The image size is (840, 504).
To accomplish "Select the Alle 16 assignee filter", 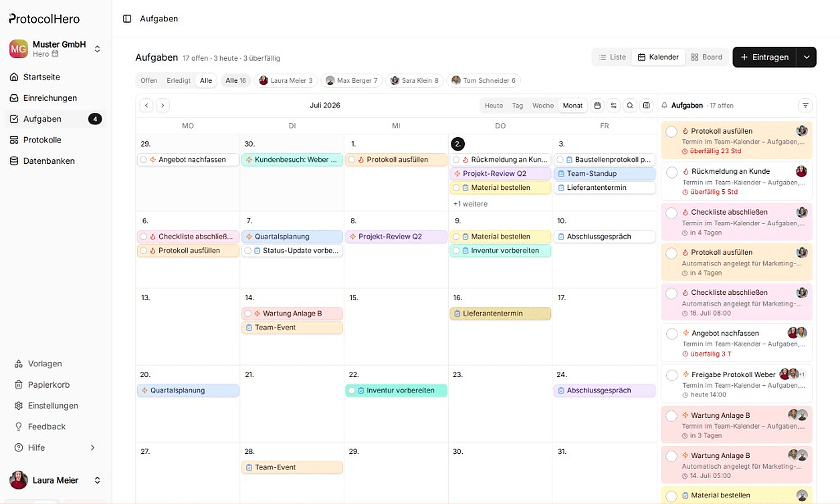I will [236, 80].
